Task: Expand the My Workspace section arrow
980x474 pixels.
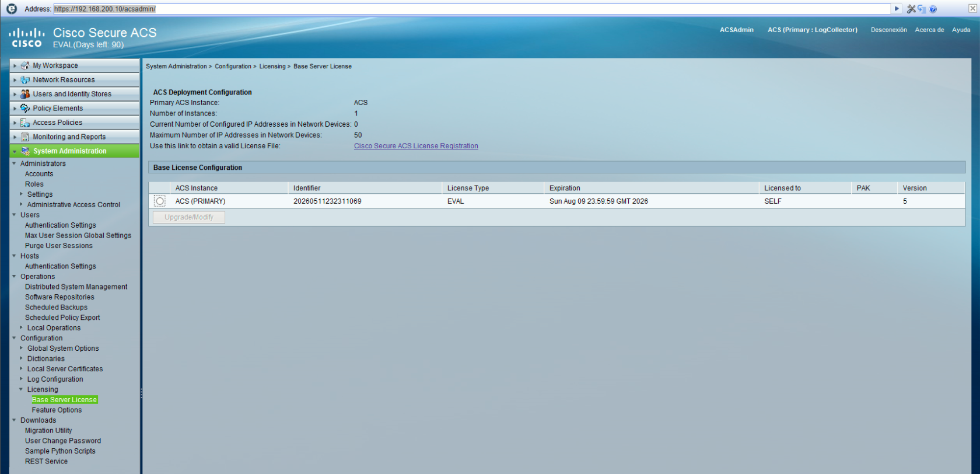Action: pos(15,65)
